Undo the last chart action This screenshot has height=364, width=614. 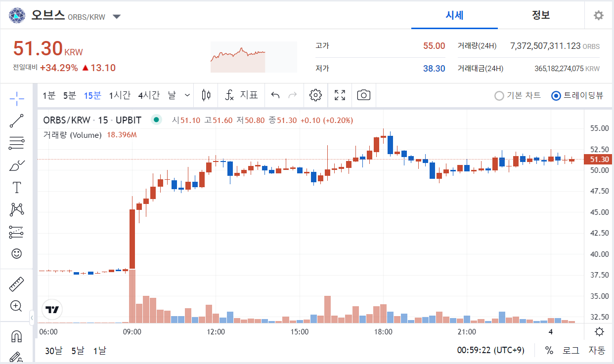(276, 95)
